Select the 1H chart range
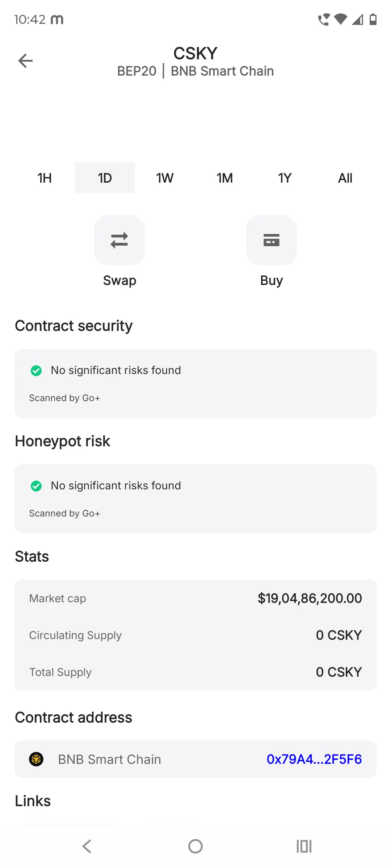The image size is (391, 868). click(45, 178)
